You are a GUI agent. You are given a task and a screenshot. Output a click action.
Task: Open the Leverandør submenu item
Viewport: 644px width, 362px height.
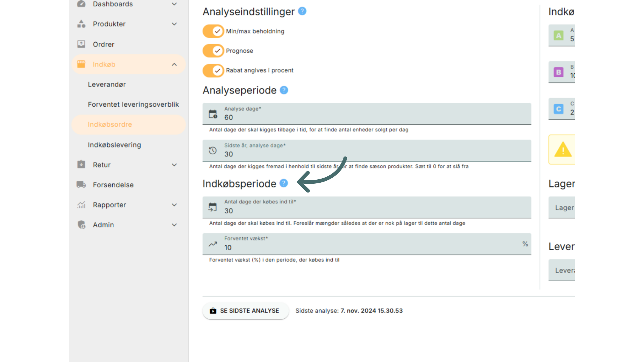coord(107,84)
